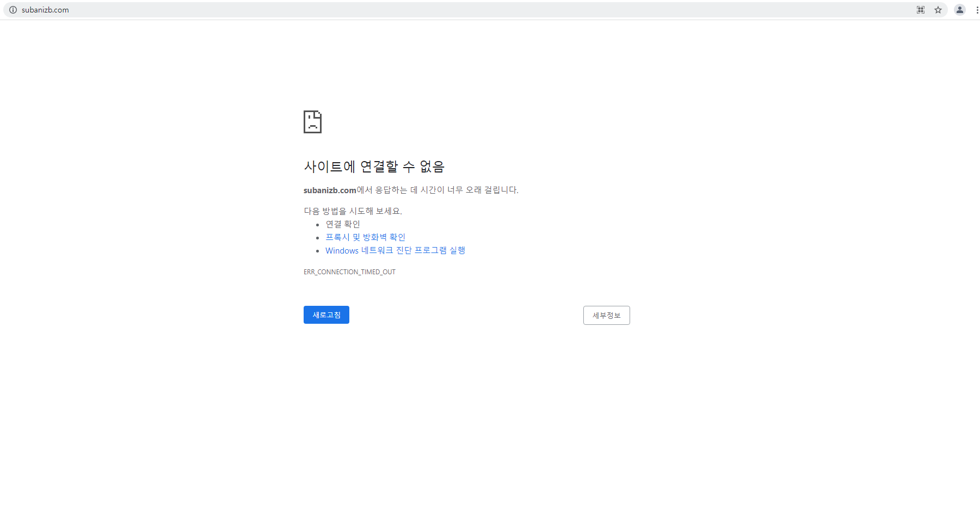The image size is (980, 530).
Task: Click the subanizb.com URL in address bar
Action: click(x=45, y=10)
